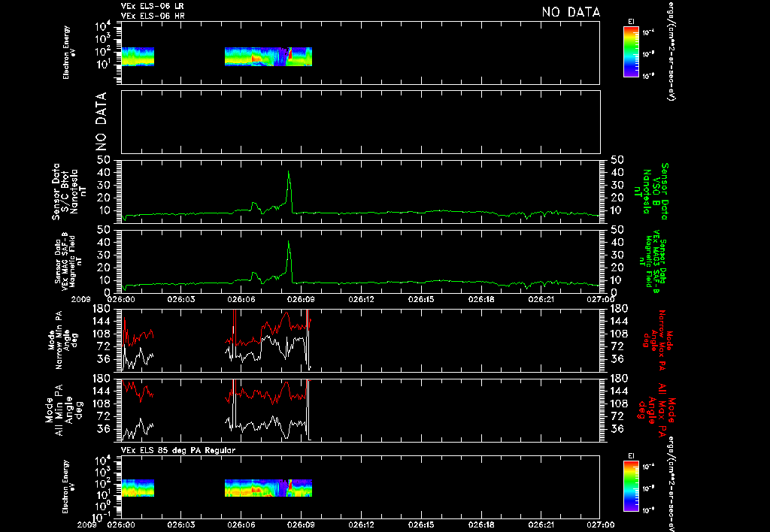Image resolution: width=770 pixels, height=532 pixels.
Task: Click the red "Mode Narrow Max PA Angle" label
Action: [658, 340]
